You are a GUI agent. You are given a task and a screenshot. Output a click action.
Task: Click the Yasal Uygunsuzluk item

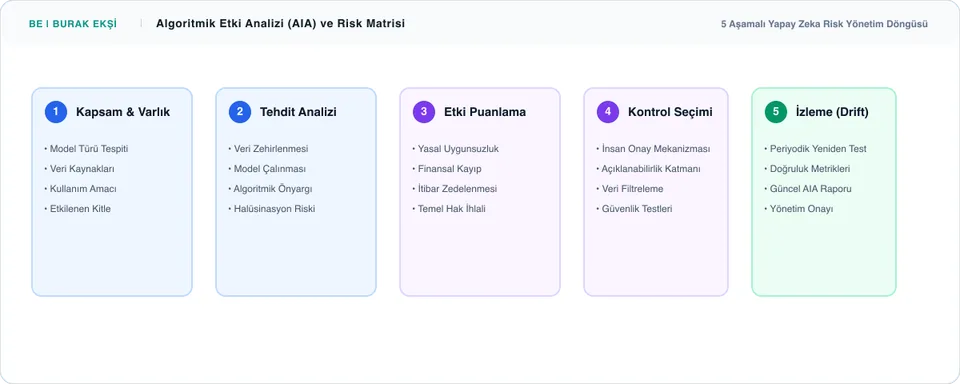tap(456, 149)
